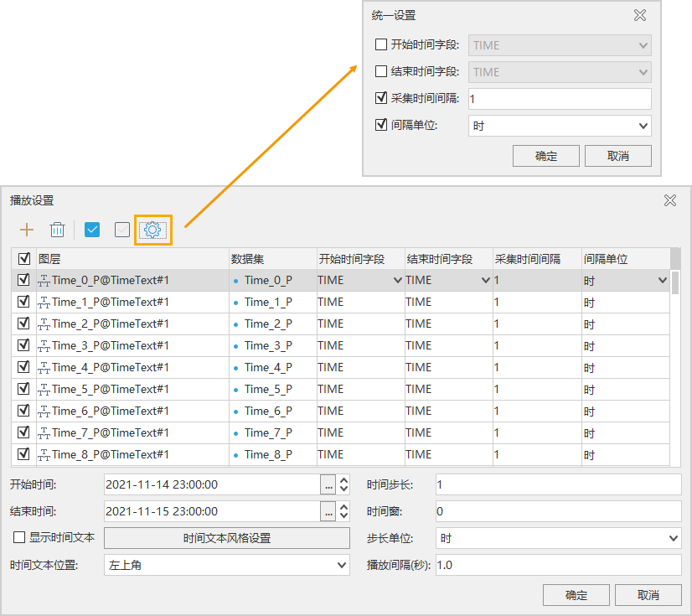Expand the 步长单位 dropdown

558,538
